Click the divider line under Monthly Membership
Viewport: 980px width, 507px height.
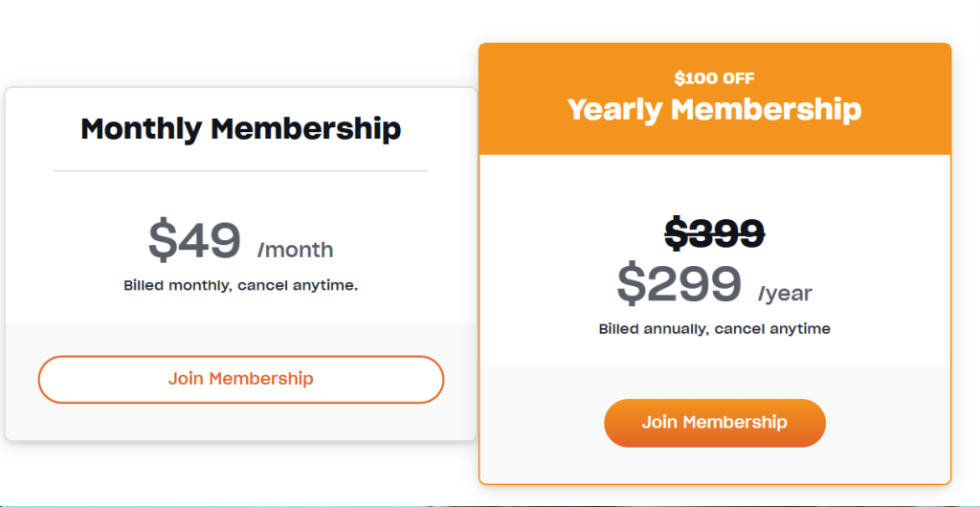240,170
